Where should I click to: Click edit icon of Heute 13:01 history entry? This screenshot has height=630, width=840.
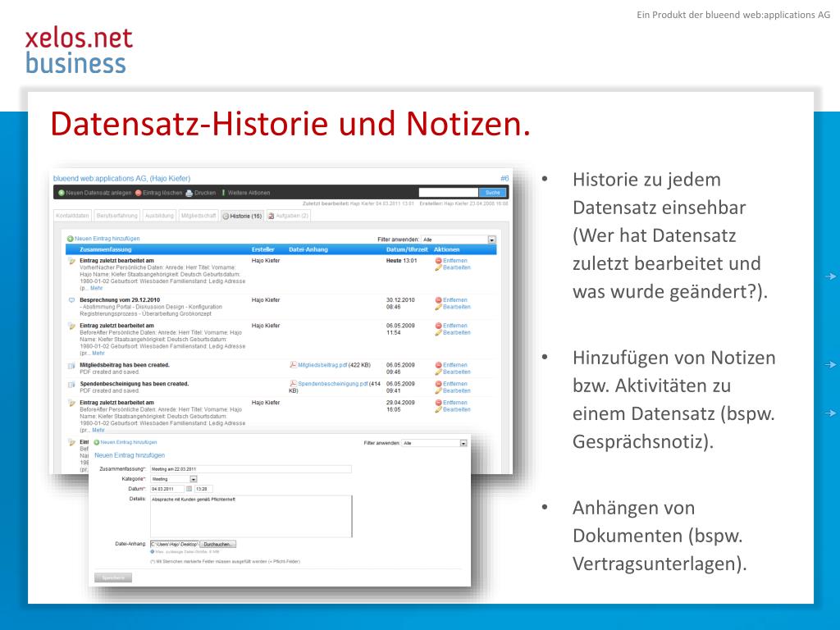pyautogui.click(x=72, y=262)
